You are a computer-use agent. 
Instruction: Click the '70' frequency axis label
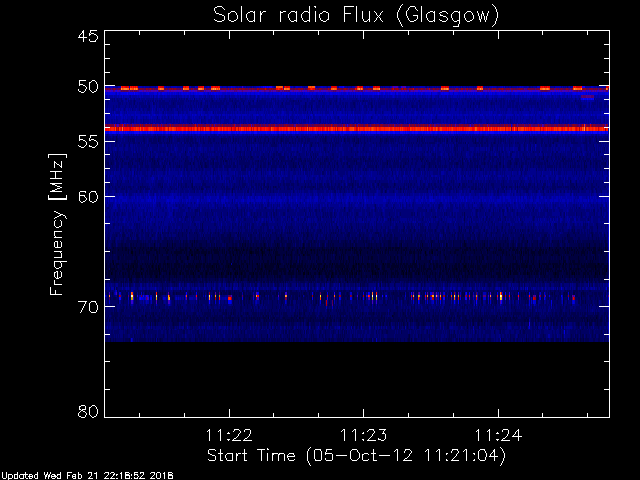pos(88,307)
